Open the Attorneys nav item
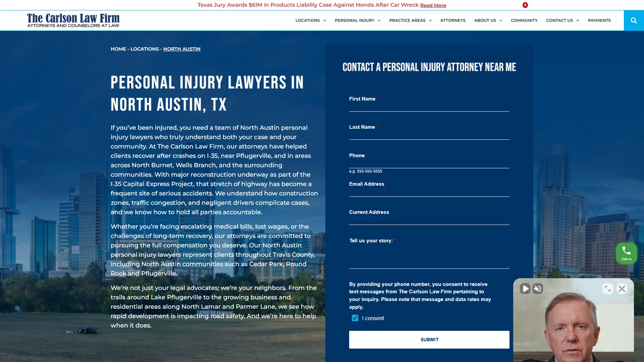644x362 pixels. pyautogui.click(x=453, y=21)
